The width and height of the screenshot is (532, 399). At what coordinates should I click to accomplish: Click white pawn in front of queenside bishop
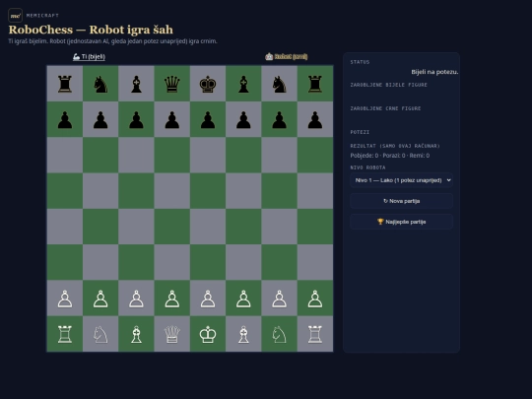pos(136,299)
